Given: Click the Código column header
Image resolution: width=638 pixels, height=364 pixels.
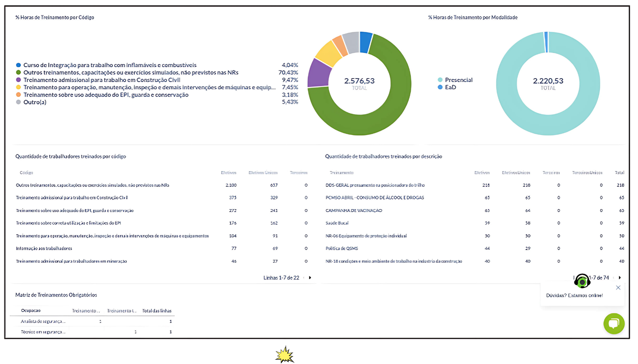Looking at the screenshot, I should (27, 172).
